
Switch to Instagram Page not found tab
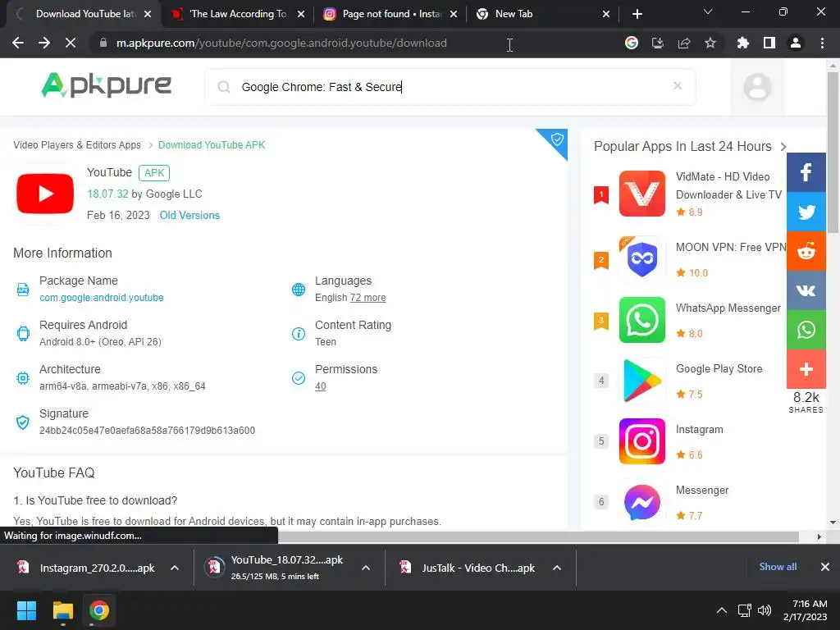coord(390,14)
